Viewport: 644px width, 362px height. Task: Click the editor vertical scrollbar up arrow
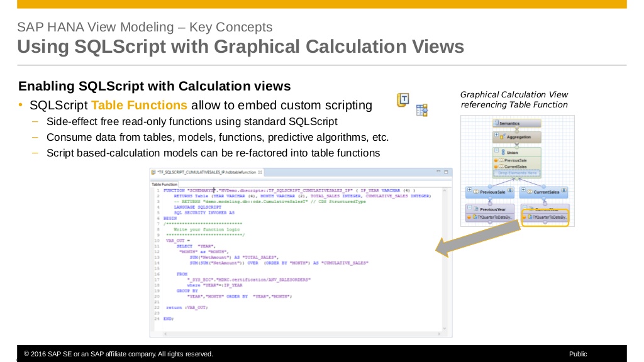[445, 191]
